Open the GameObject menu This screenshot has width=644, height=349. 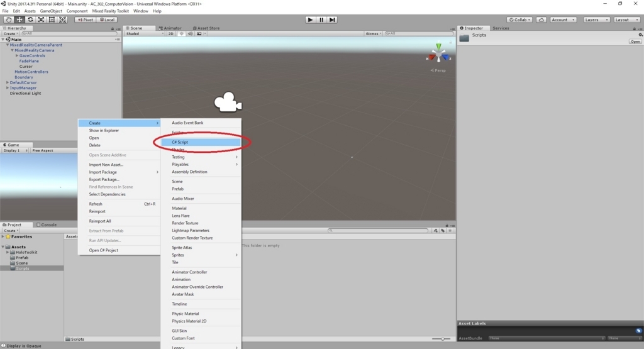click(x=51, y=11)
